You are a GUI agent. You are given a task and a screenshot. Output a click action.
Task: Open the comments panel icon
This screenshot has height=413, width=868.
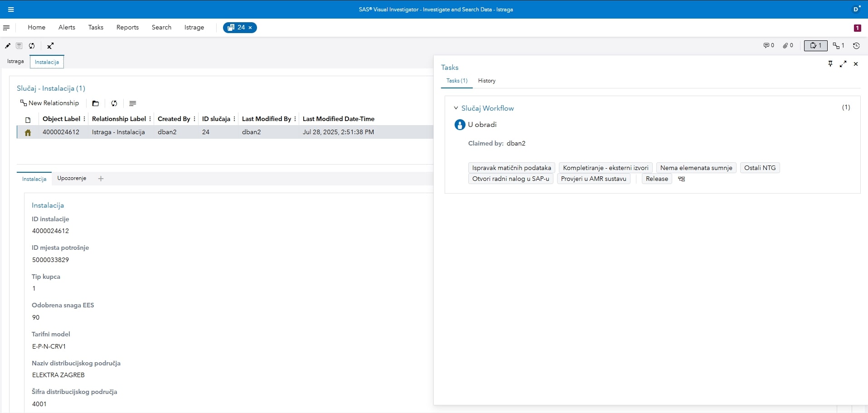pos(768,46)
